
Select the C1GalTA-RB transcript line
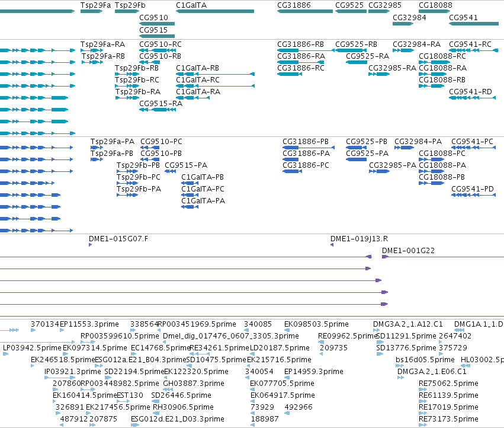tap(216, 74)
